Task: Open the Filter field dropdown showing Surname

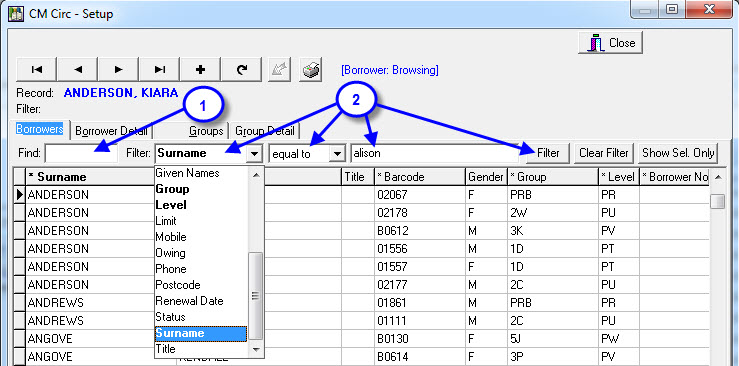Action: (255, 154)
